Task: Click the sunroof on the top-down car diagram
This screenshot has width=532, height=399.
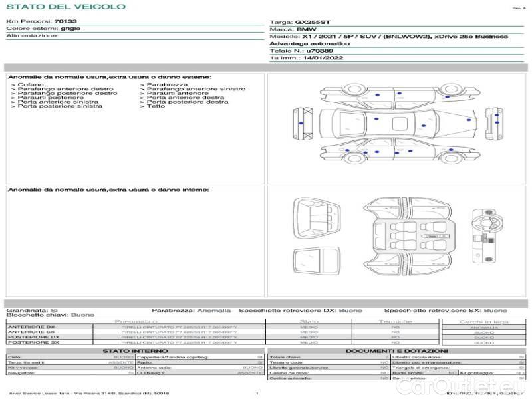Action: point(399,124)
